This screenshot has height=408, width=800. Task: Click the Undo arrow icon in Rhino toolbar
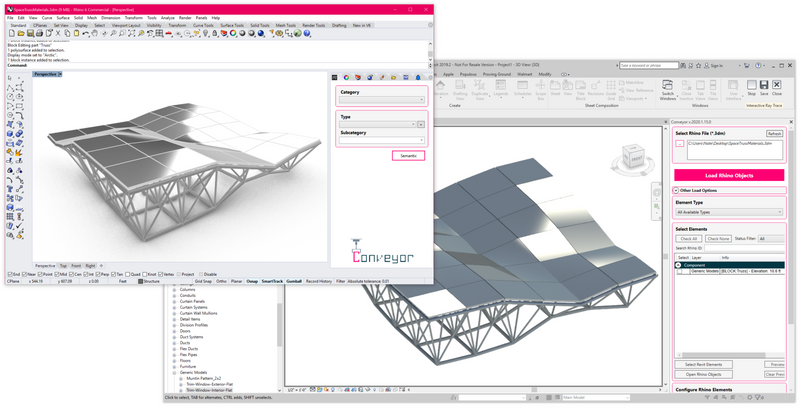[x=86, y=33]
